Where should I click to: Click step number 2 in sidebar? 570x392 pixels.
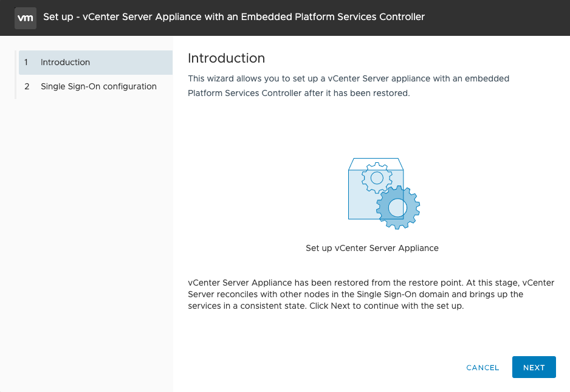[27, 86]
